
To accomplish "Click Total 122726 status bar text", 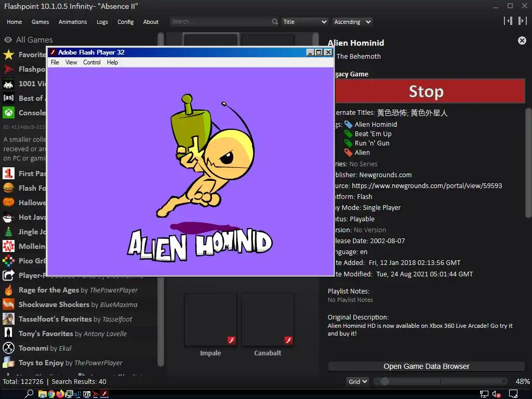I will click(23, 382).
